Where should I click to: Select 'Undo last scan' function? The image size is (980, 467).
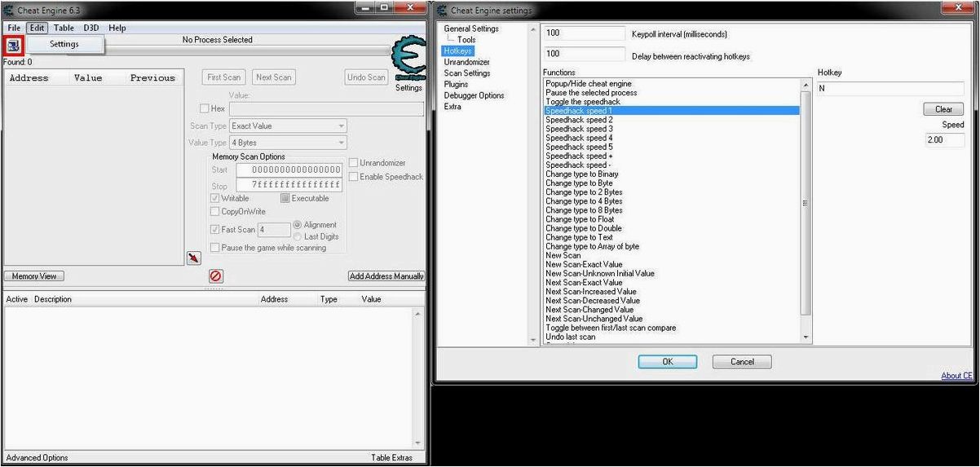[x=672, y=337]
